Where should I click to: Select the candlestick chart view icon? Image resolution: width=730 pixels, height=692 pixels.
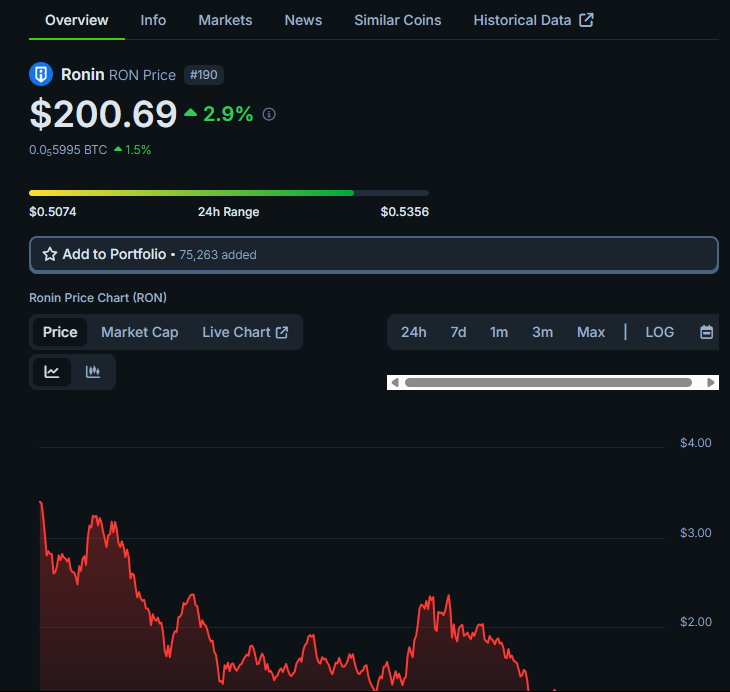pos(93,372)
